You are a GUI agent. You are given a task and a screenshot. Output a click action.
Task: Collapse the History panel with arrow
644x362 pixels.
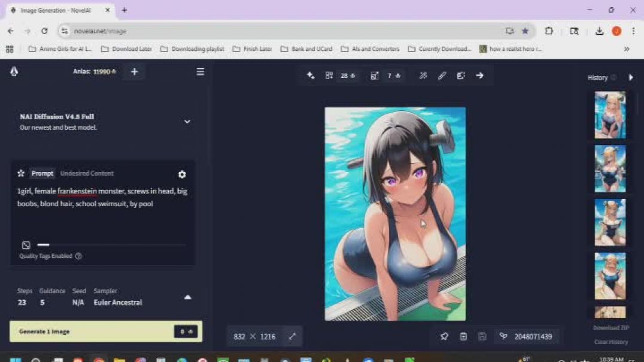pos(631,77)
